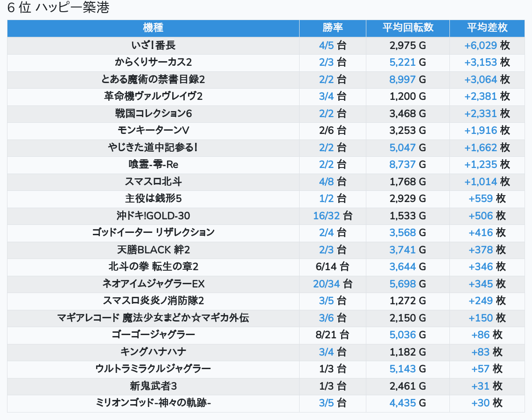Click average difference +86 枚
Screen dimensions: 532x420
tap(487, 335)
